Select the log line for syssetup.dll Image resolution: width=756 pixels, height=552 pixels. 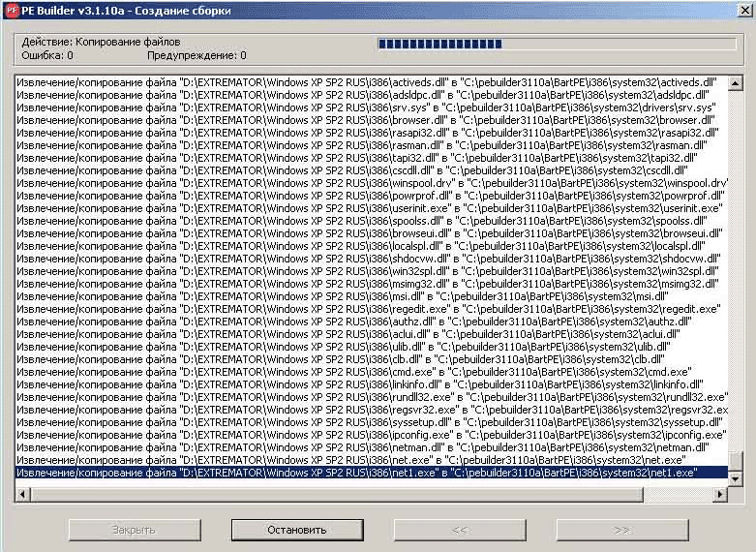[372, 421]
